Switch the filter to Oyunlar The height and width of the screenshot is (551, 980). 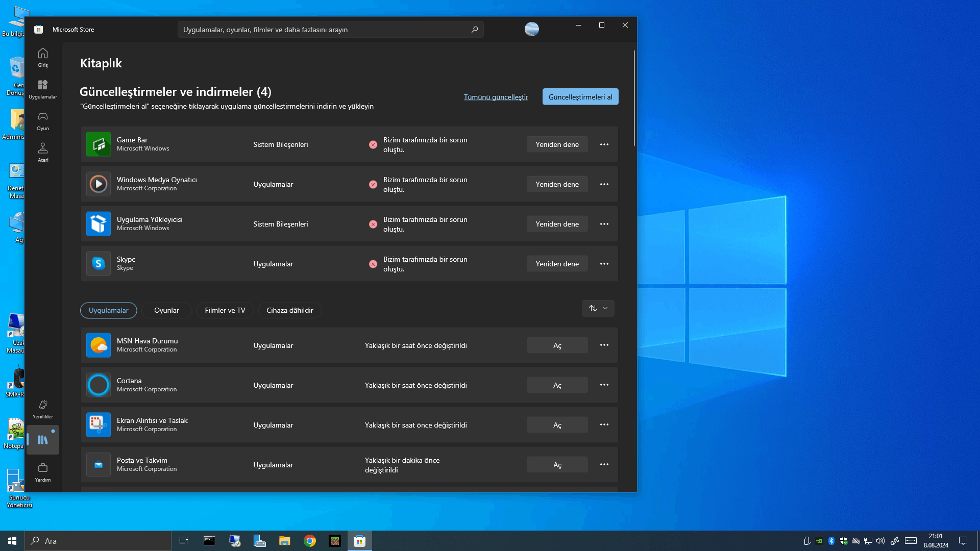[166, 310]
